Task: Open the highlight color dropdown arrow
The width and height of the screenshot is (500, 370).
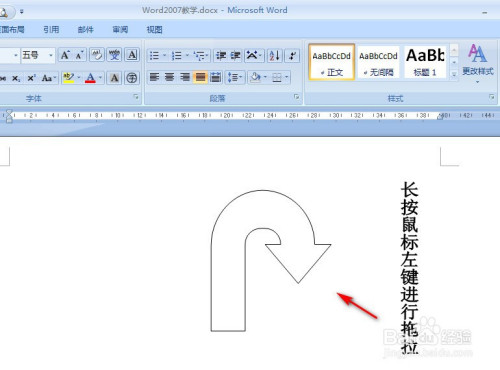Action: point(79,78)
